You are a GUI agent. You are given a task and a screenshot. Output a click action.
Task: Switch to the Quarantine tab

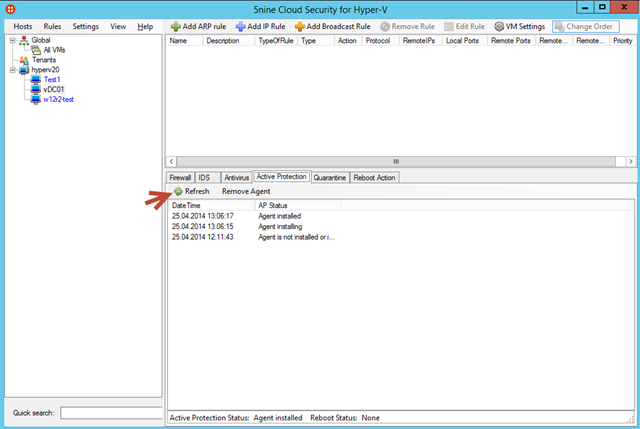point(330,178)
